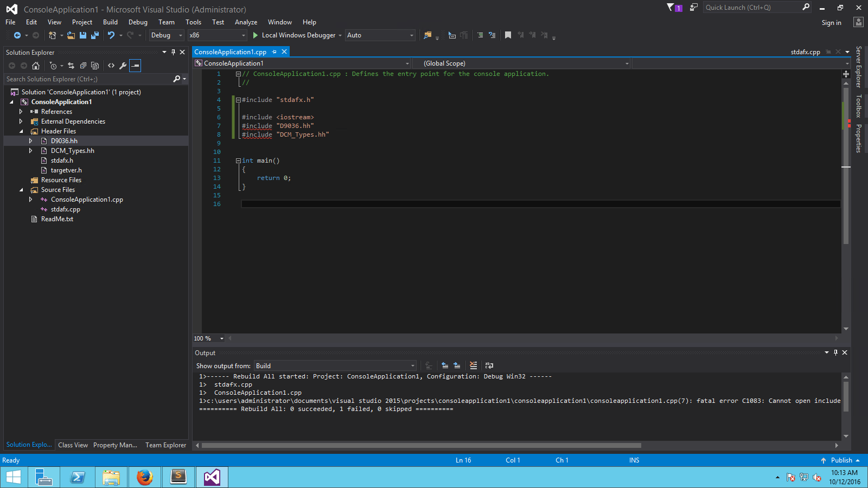Image resolution: width=868 pixels, height=488 pixels.
Task: Click the account avatar icon
Action: (x=858, y=22)
